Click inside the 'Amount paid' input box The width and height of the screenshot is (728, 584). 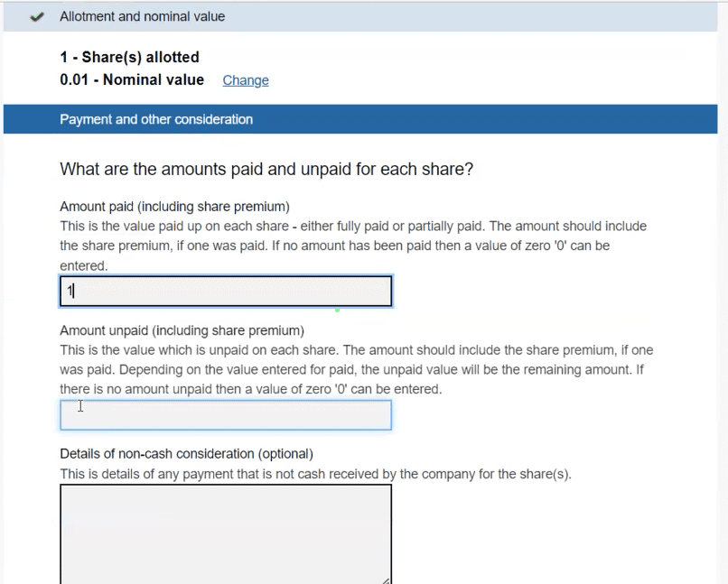coord(225,291)
